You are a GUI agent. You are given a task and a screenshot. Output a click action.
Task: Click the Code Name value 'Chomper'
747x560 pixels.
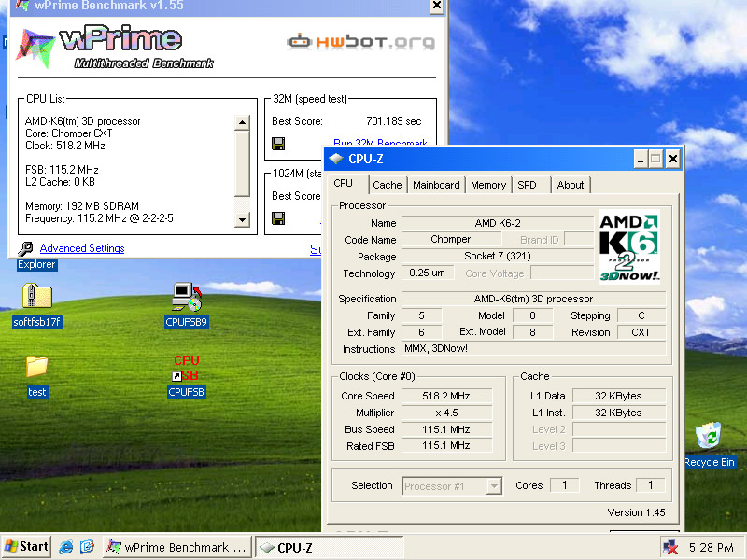pos(450,239)
